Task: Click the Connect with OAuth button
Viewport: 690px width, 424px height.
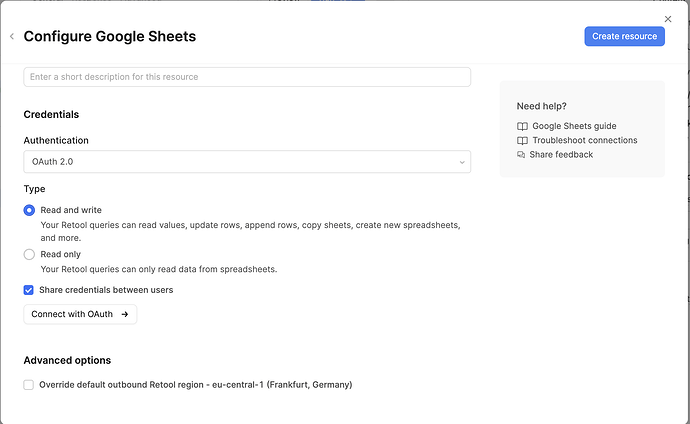Action: pos(80,314)
